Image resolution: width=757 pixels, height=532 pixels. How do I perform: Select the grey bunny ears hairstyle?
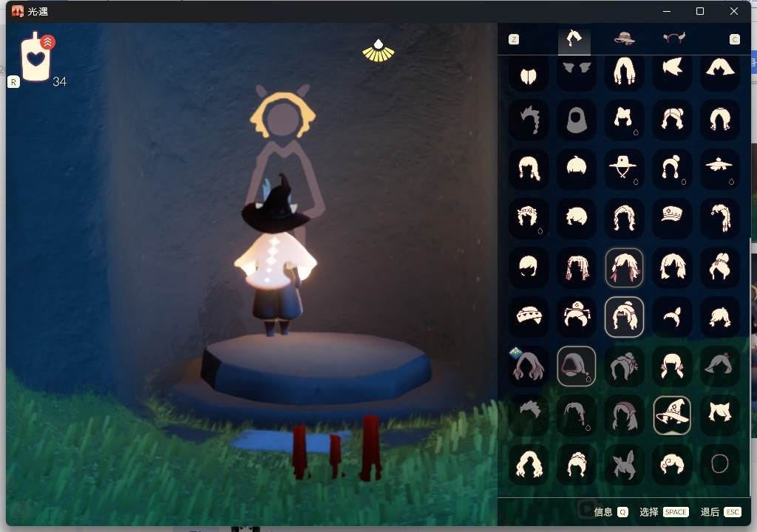click(x=624, y=464)
